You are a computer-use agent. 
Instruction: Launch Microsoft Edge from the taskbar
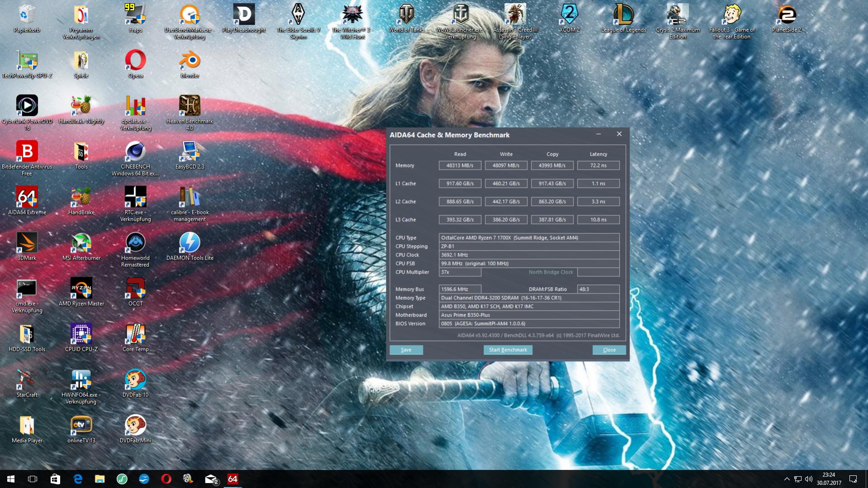pos(77,479)
